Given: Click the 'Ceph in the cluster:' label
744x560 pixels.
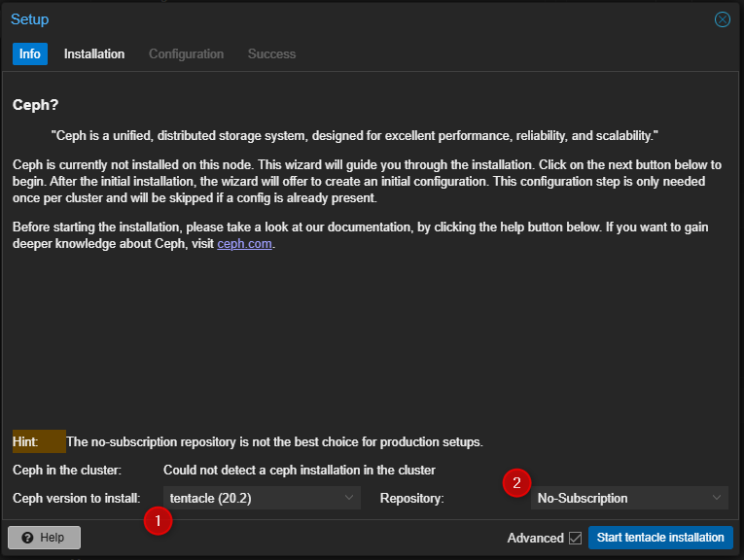Looking at the screenshot, I should click(x=67, y=471).
